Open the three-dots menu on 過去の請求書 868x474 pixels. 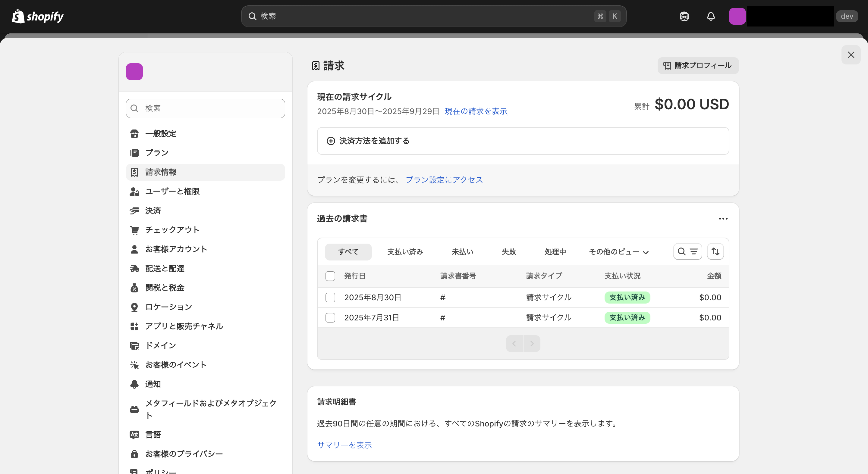(723, 219)
